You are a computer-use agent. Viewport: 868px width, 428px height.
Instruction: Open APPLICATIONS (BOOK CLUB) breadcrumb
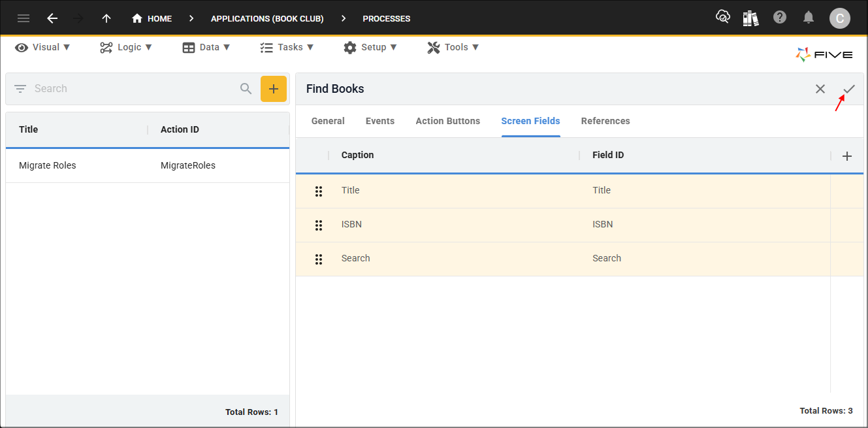[267, 18]
